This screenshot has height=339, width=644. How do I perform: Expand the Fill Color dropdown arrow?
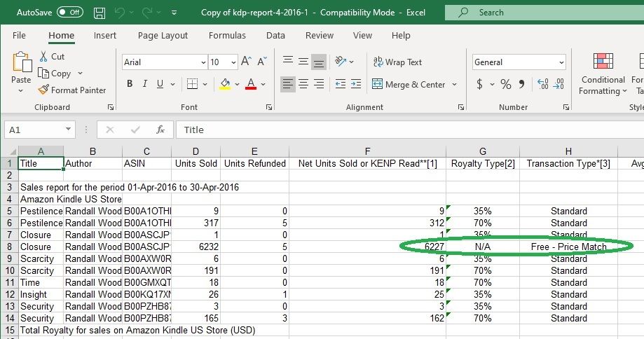[237, 84]
